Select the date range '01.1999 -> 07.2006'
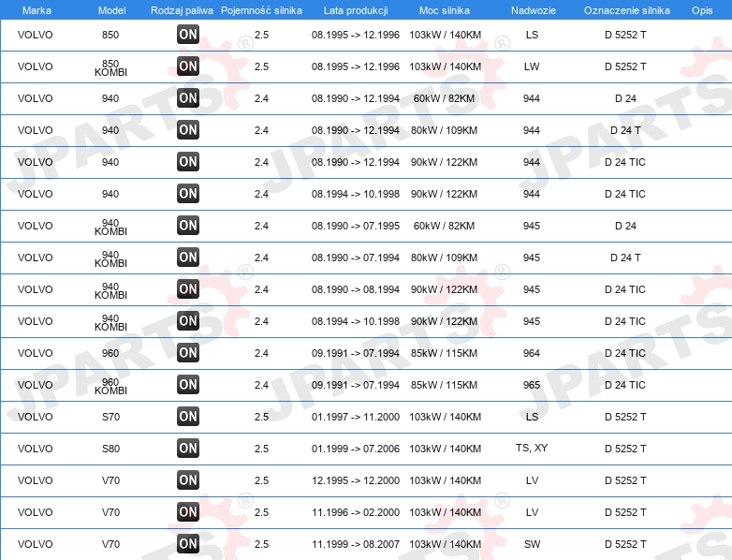732x560 pixels. [x=356, y=449]
